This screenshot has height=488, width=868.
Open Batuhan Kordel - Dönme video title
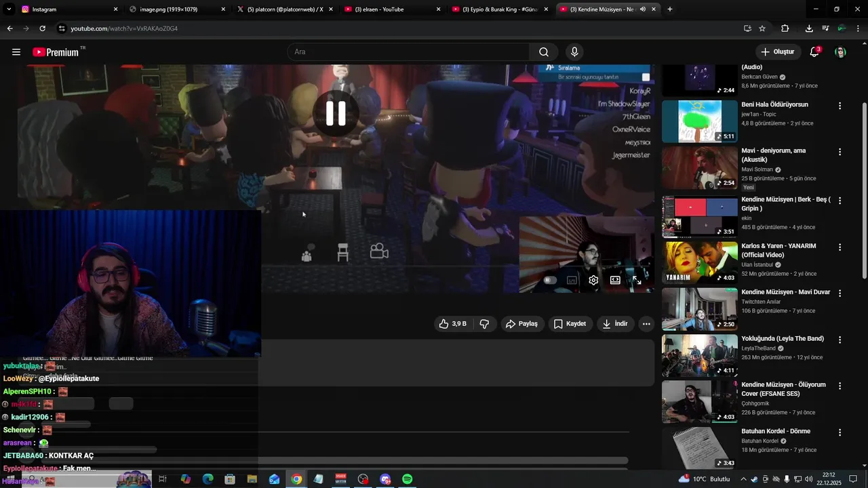click(x=776, y=431)
